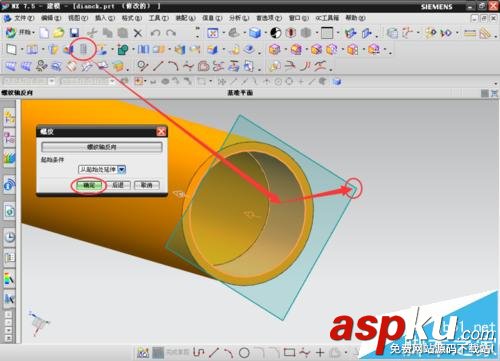
Task: Open the 视图 menu
Action: 78,18
